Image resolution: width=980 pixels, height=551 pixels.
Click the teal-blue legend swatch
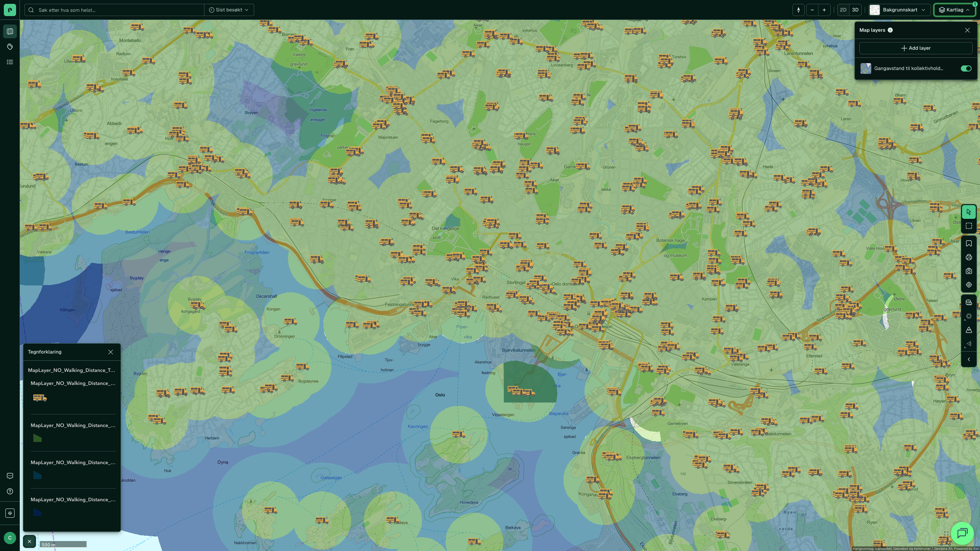(x=38, y=475)
